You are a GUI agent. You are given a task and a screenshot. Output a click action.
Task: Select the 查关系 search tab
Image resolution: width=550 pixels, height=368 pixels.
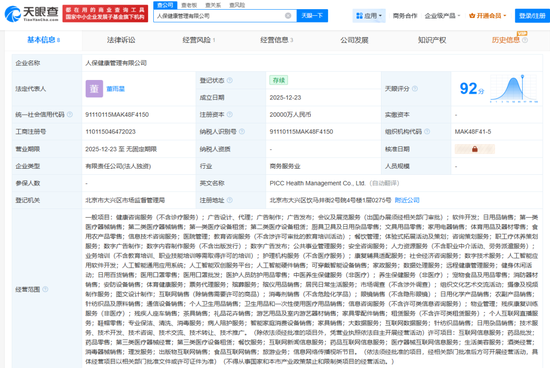click(213, 5)
